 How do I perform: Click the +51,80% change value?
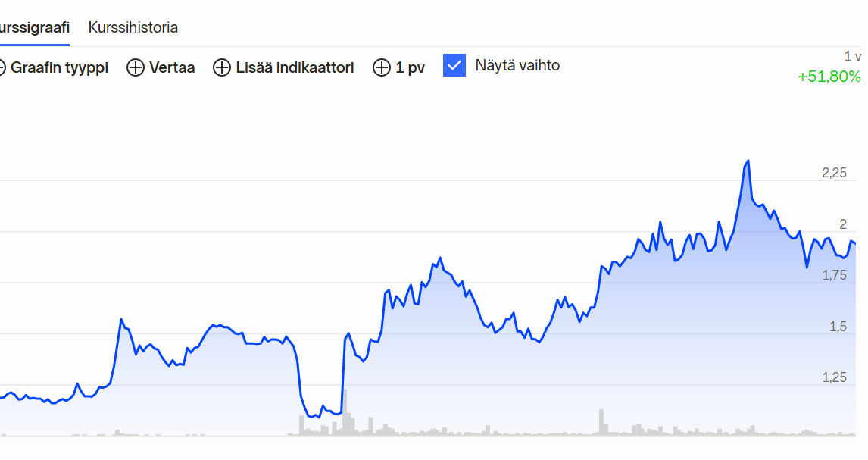pyautogui.click(x=829, y=77)
